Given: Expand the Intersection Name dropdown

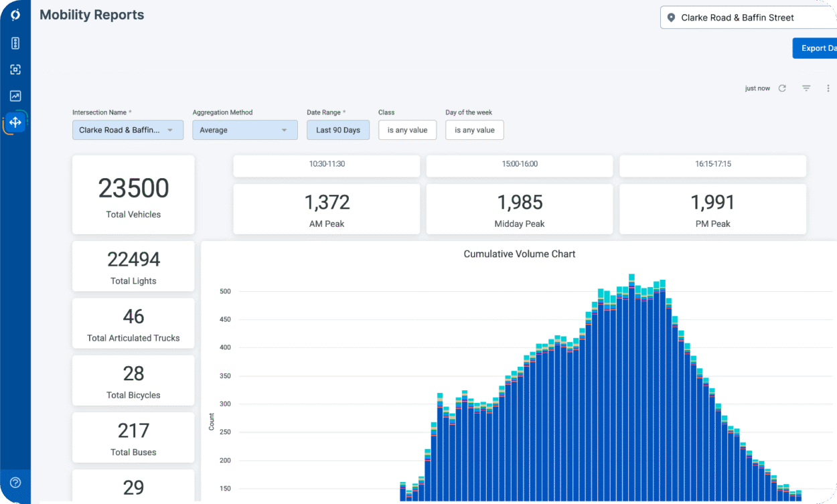Looking at the screenshot, I should click(x=127, y=130).
